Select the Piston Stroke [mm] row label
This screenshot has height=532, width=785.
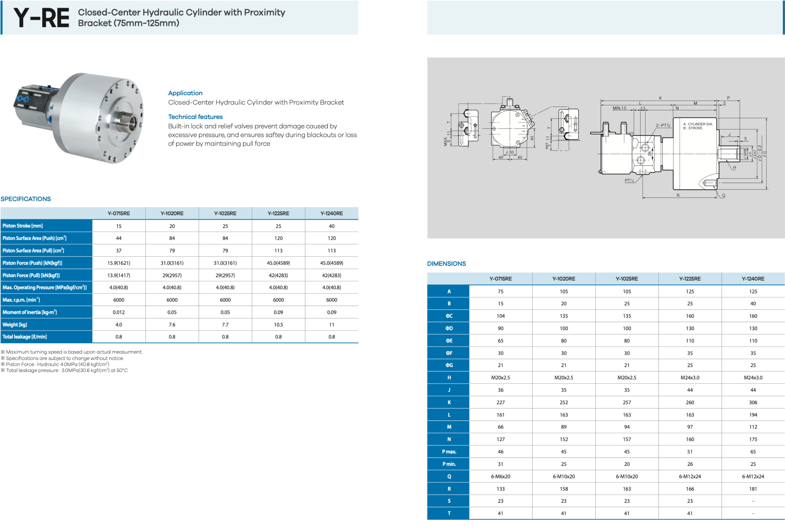coord(23,226)
